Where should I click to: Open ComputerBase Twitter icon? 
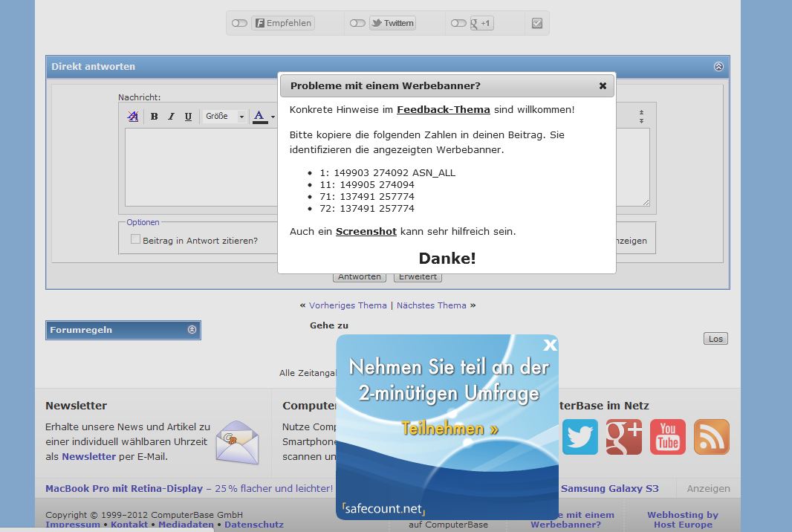pyautogui.click(x=580, y=436)
